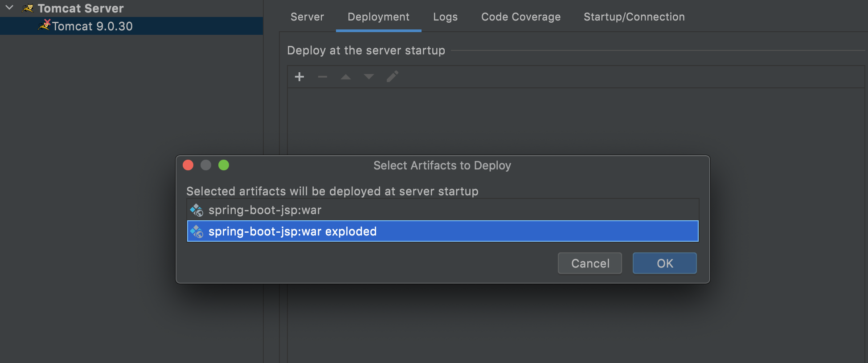Image resolution: width=868 pixels, height=363 pixels.
Task: Close the Select Artifacts dialog with red button
Action: [188, 165]
